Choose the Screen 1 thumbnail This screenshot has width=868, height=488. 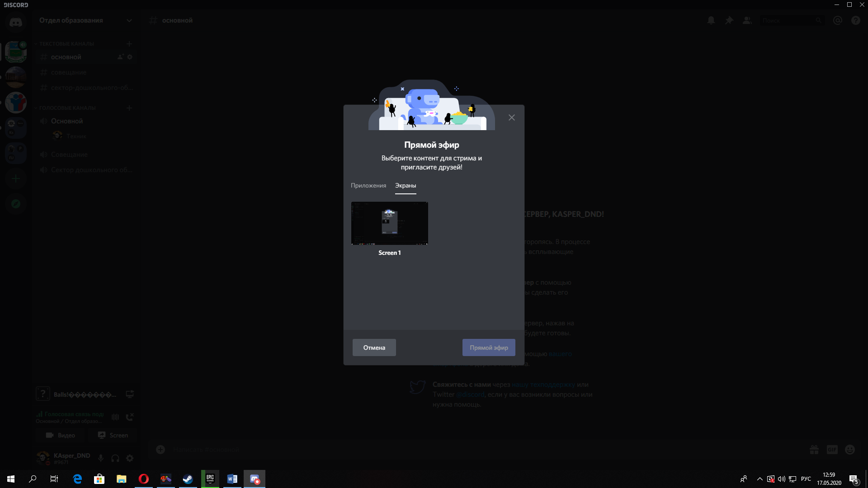(x=389, y=223)
